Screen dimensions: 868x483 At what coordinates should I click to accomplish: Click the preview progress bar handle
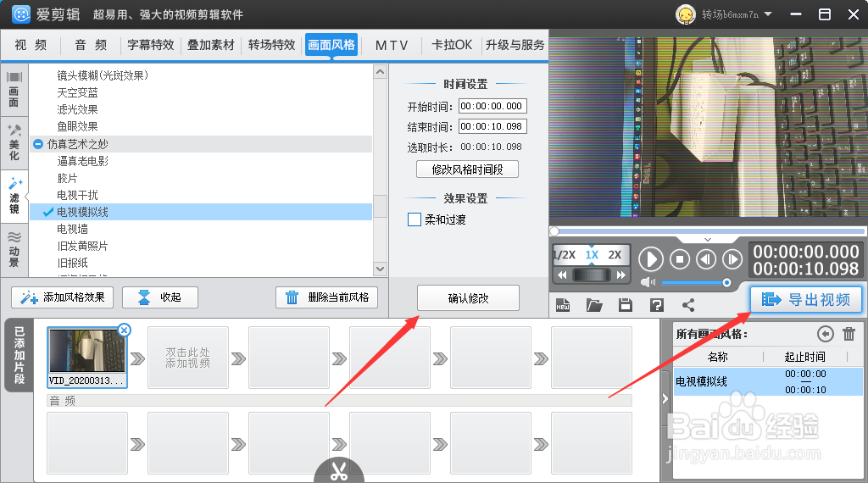click(x=554, y=231)
